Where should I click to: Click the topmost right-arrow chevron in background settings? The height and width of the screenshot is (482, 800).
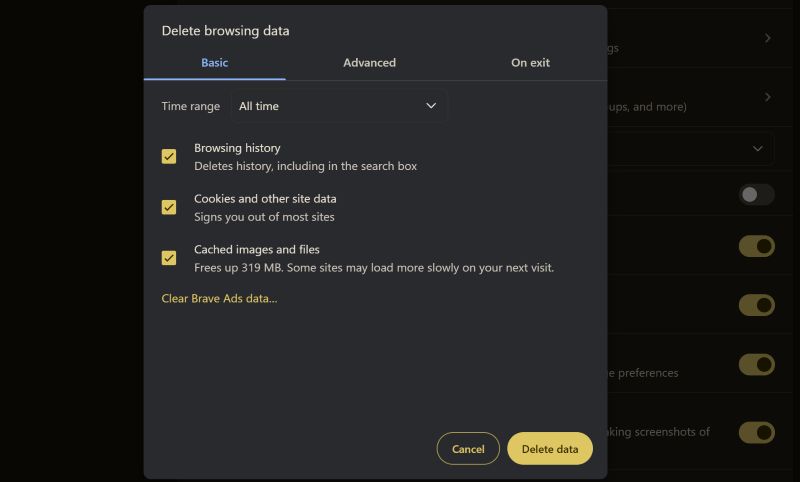coord(767,38)
